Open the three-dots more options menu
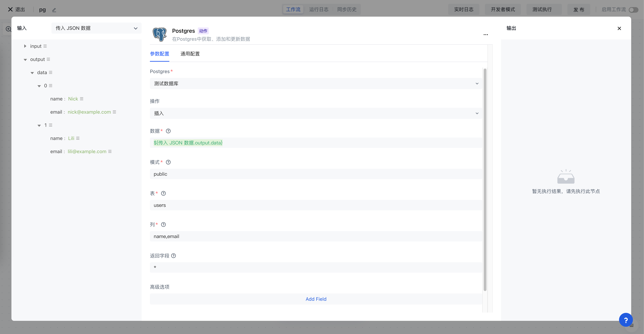644x334 pixels. click(485, 35)
